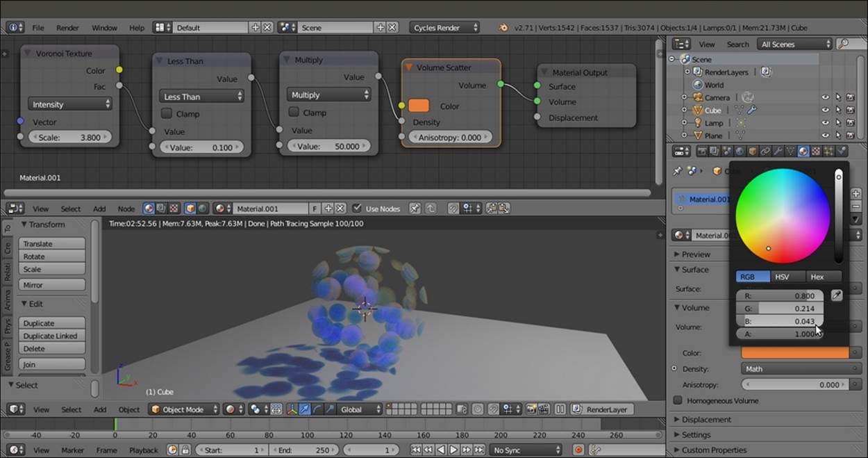Open the Cycles Render engine dropdown

(445, 28)
